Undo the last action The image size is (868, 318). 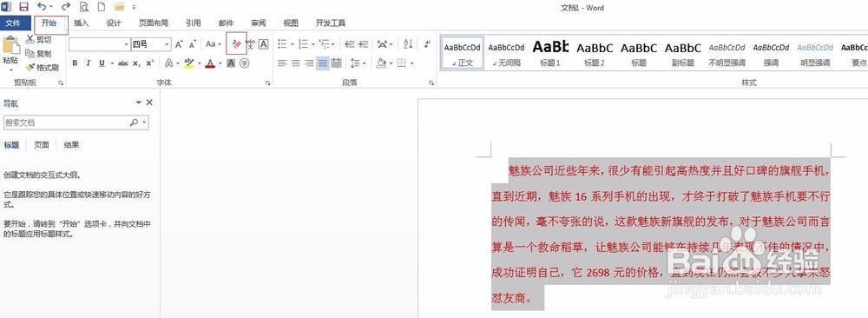42,7
